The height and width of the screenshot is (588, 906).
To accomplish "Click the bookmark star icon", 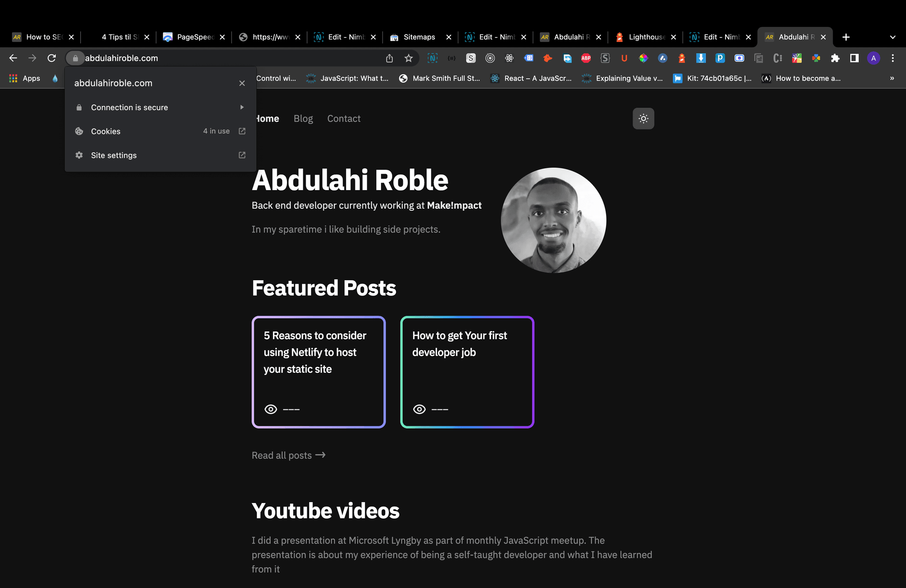I will (408, 58).
